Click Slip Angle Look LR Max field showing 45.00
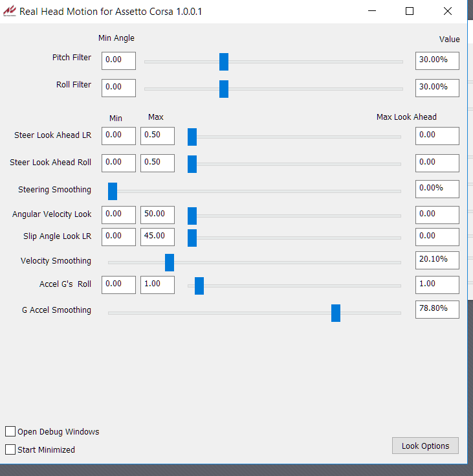Viewport: 473px width, 476px height. click(157, 237)
